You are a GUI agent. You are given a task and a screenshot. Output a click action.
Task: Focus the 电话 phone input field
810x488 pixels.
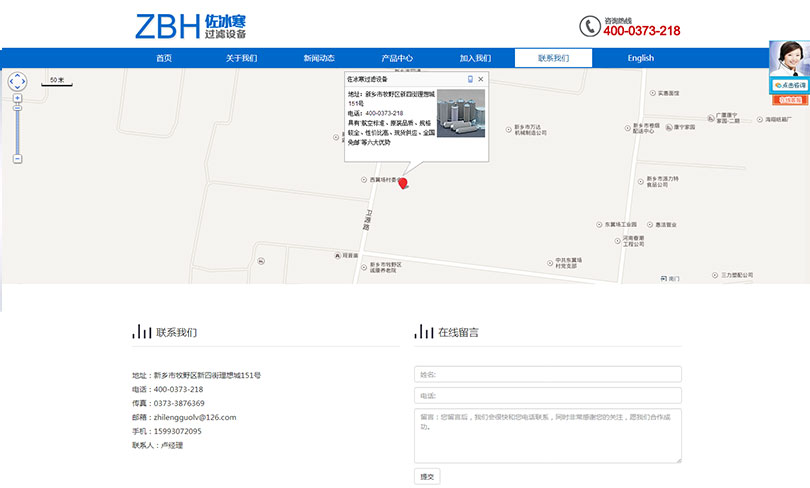point(547,395)
